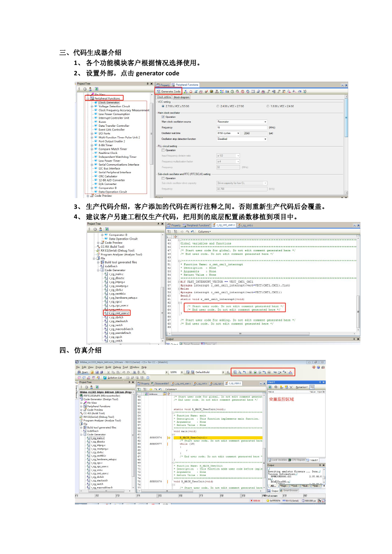
Task: Open Columns dropdown in middle screenshot editor
Action: (x=204, y=231)
